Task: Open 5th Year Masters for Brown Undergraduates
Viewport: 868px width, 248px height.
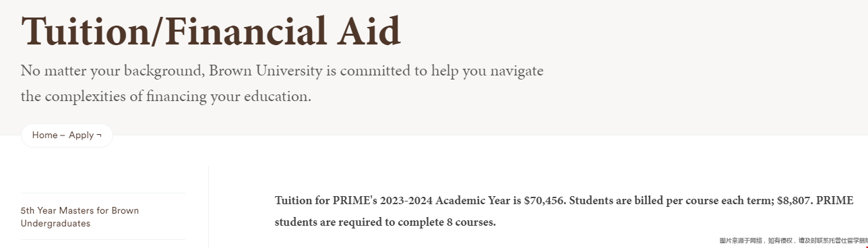Action: coord(80,217)
